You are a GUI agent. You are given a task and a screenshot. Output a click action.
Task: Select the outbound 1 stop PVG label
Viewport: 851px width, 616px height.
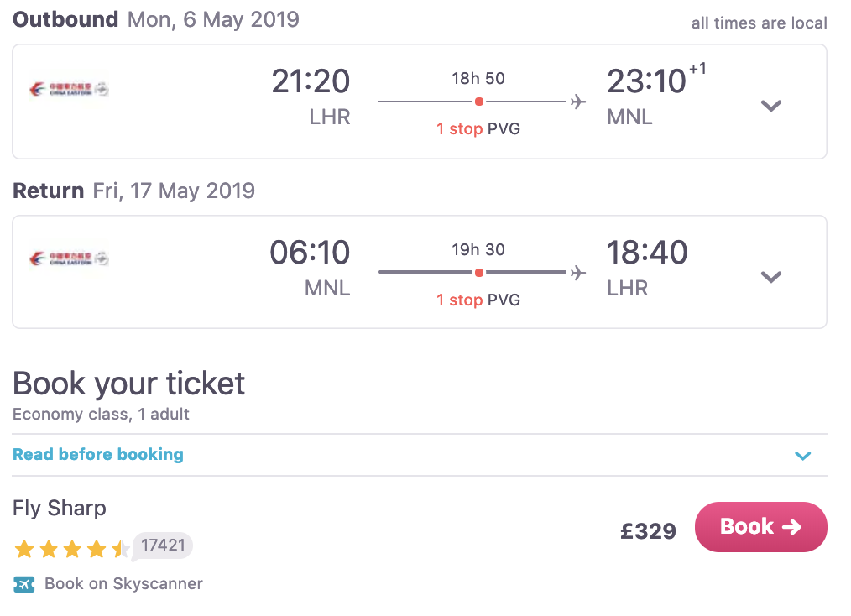(478, 129)
